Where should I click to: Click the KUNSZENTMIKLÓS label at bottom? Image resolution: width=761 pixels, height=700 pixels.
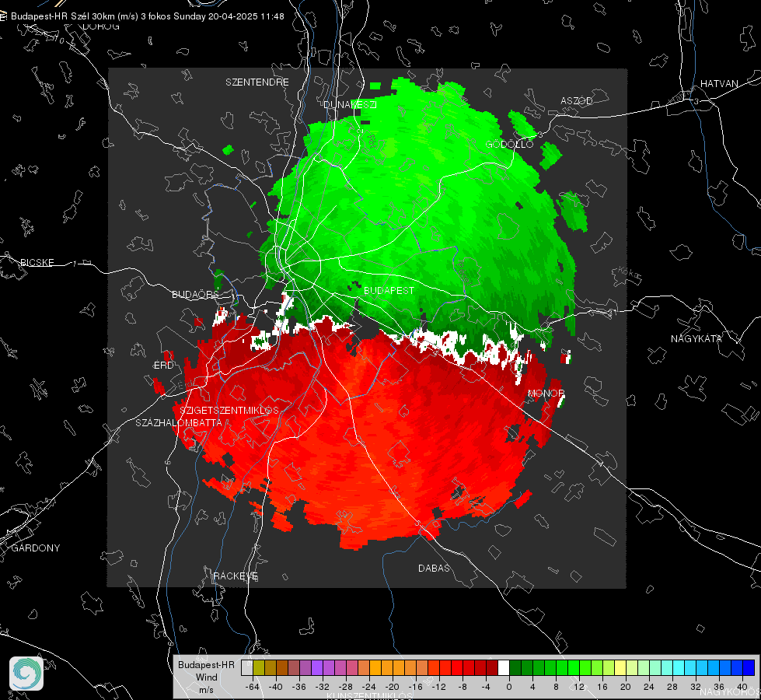(x=369, y=696)
